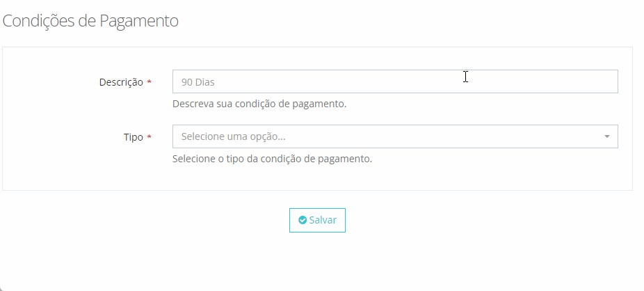644x291 pixels.
Task: Click red required asterisk beside Descrição
Action: [150, 82]
